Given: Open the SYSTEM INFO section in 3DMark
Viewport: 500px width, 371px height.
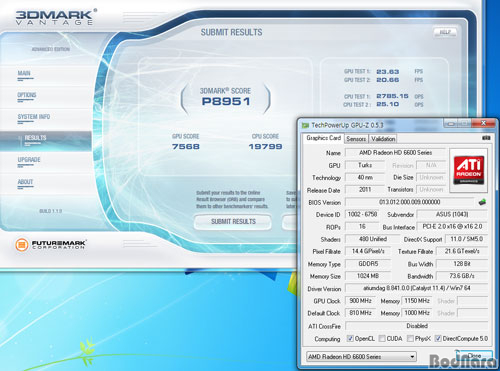Looking at the screenshot, I should pos(34,117).
